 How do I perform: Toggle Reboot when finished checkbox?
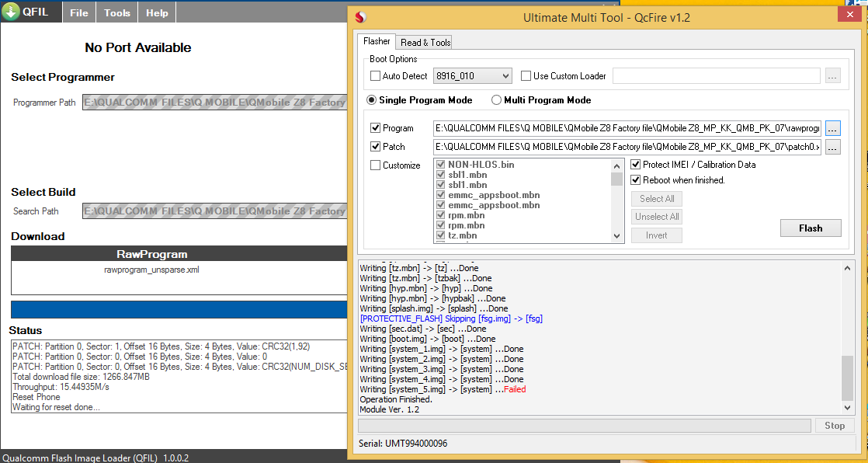(636, 180)
